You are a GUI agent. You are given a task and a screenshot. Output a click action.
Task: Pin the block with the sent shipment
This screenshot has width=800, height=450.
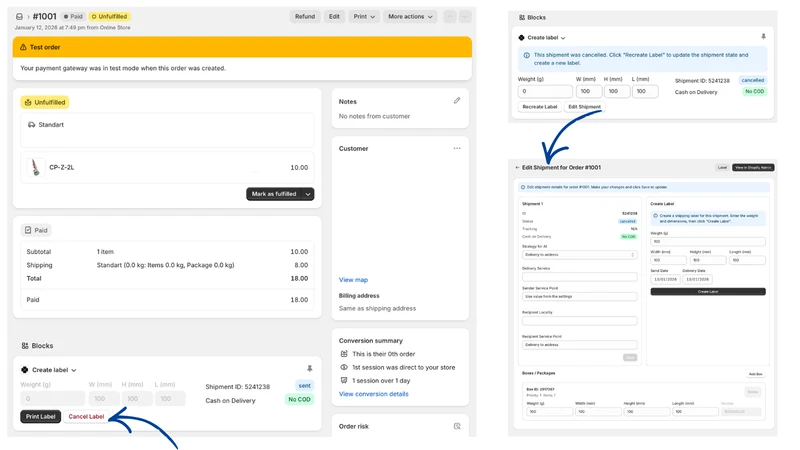click(309, 368)
